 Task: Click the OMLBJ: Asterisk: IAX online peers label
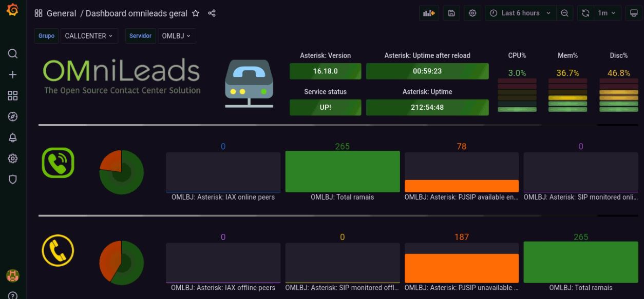click(223, 197)
